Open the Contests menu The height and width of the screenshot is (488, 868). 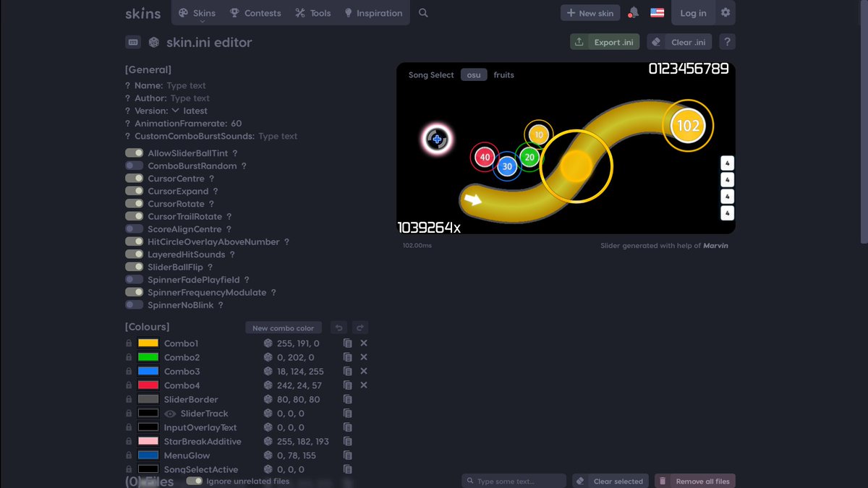coord(254,12)
